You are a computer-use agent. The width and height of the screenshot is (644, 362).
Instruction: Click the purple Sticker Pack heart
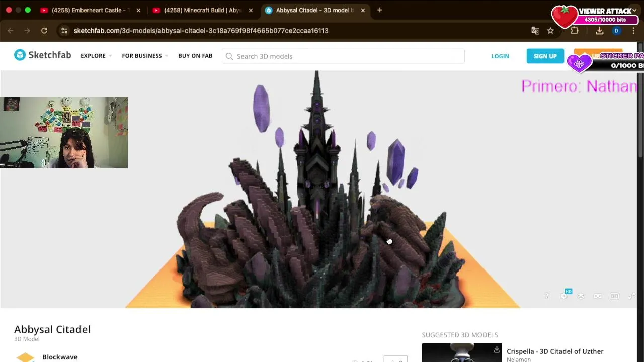[579, 63]
